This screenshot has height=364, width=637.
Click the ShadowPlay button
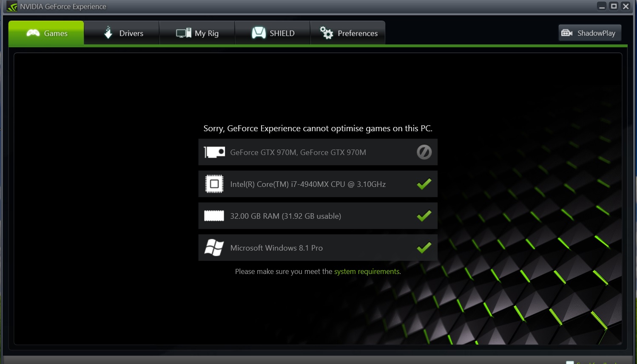(x=590, y=33)
